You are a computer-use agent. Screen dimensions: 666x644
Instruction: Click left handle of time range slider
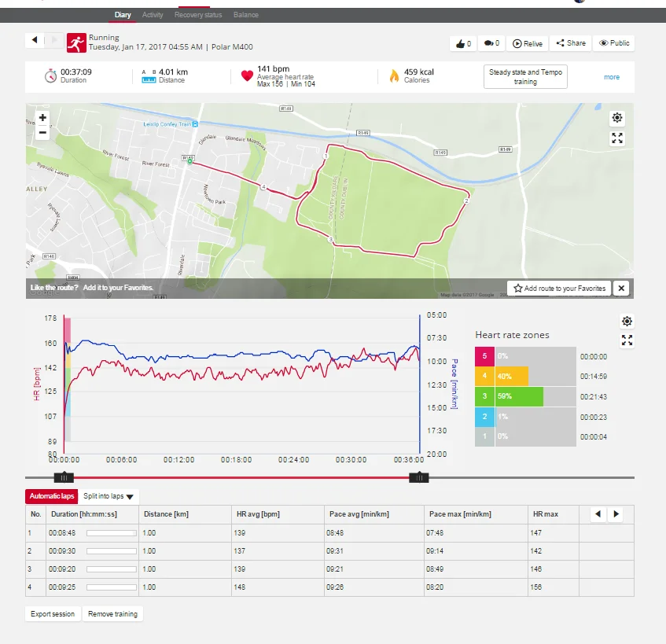[64, 477]
